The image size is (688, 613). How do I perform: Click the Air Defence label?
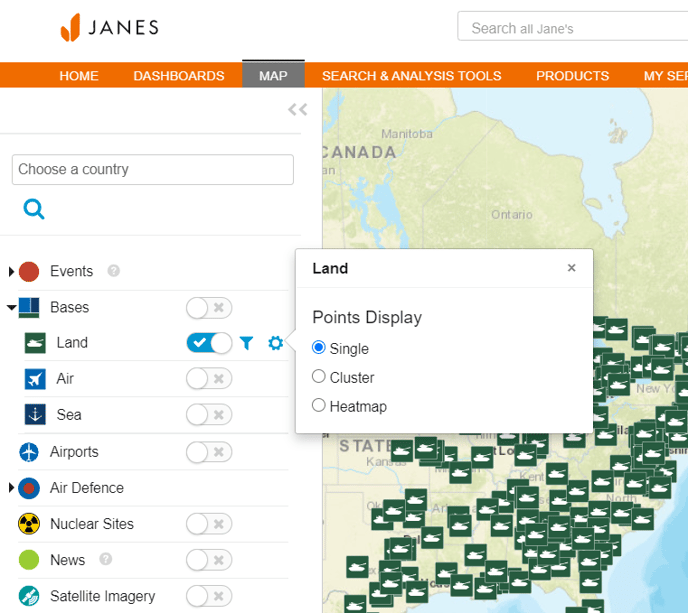pyautogui.click(x=87, y=488)
